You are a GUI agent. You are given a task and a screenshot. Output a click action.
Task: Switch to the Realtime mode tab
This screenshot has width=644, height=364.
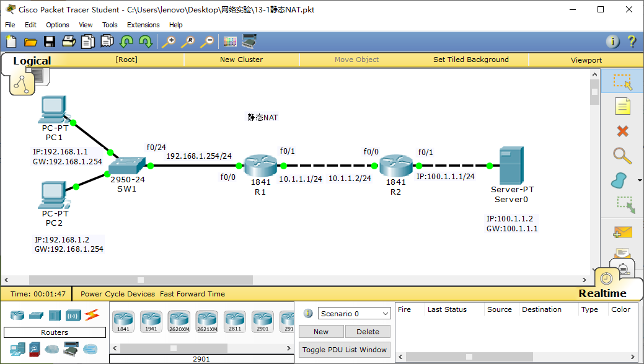[x=602, y=293]
